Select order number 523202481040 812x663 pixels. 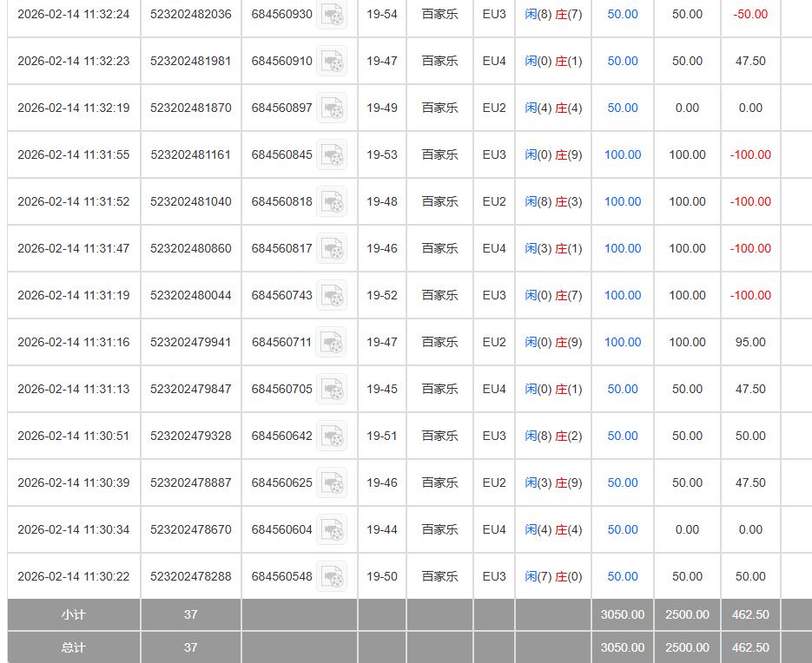pyautogui.click(x=190, y=202)
